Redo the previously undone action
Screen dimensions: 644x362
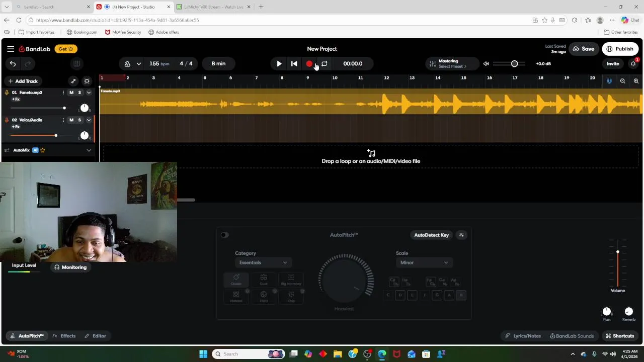(x=28, y=63)
